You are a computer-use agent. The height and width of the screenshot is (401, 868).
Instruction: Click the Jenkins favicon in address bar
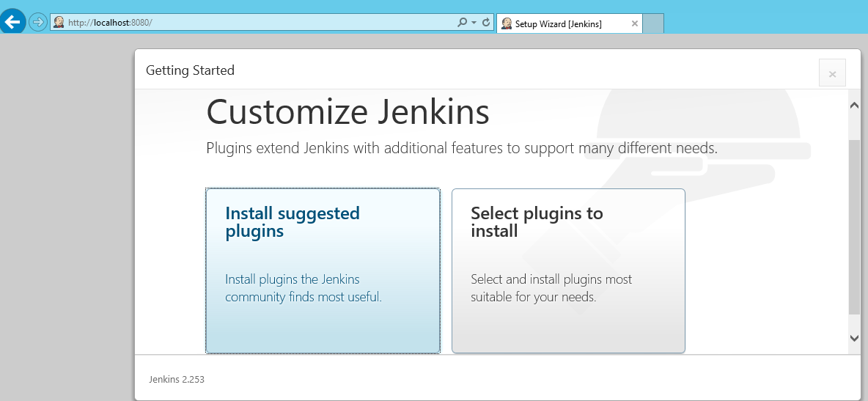click(x=59, y=22)
